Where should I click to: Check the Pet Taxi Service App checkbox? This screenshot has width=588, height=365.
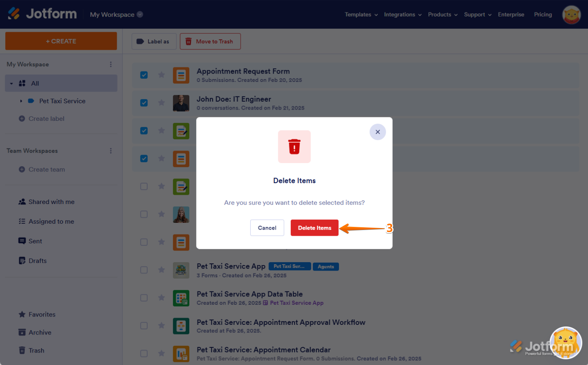coord(144,270)
